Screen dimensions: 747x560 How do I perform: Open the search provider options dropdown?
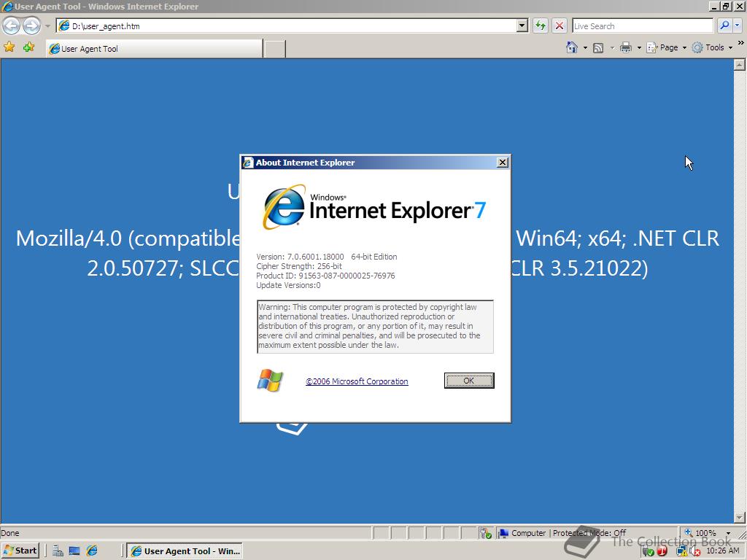coord(738,26)
